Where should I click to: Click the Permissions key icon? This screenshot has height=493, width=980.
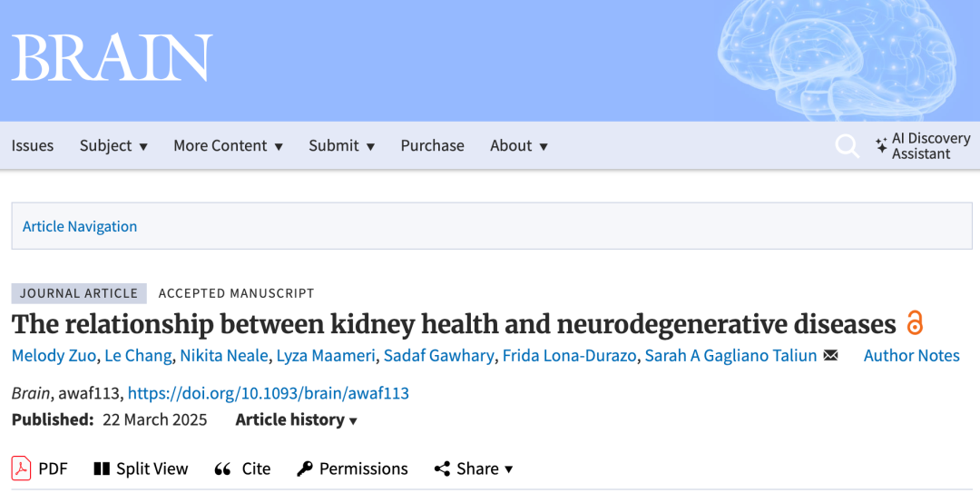coord(304,468)
